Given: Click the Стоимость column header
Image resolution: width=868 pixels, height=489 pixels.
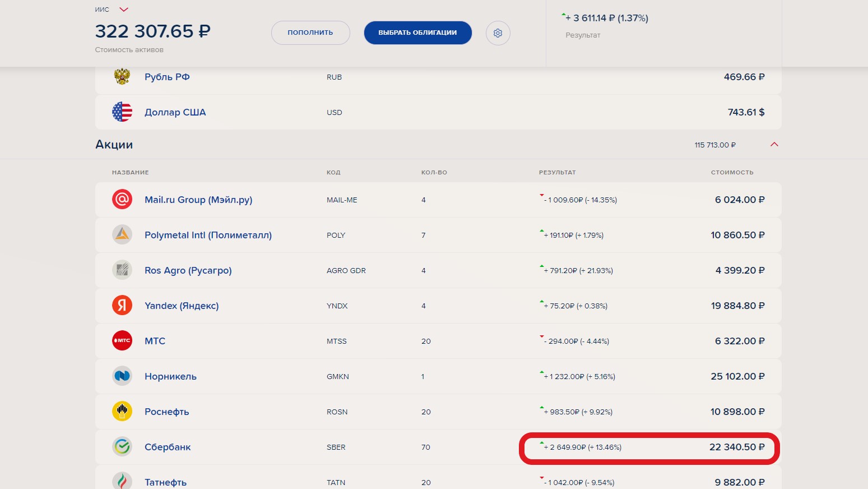Looking at the screenshot, I should pos(732,172).
